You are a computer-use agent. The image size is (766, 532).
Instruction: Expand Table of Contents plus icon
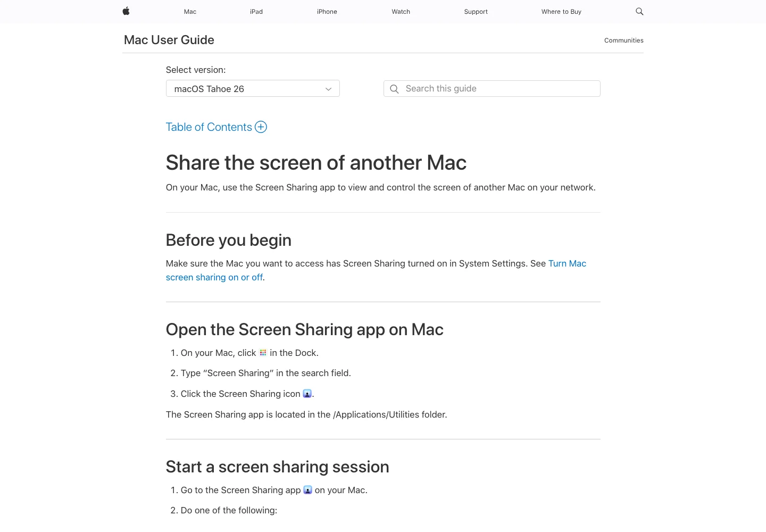point(261,127)
